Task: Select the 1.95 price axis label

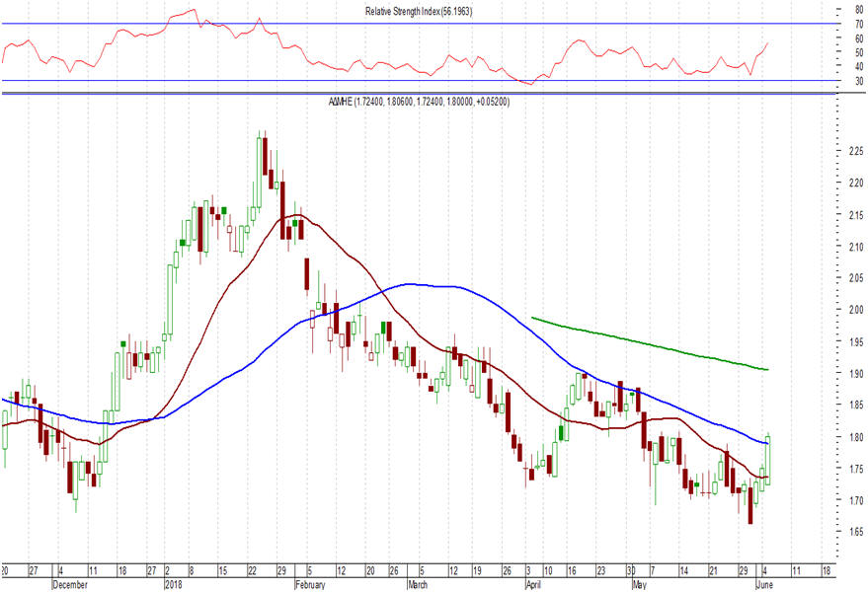Action: [856, 342]
